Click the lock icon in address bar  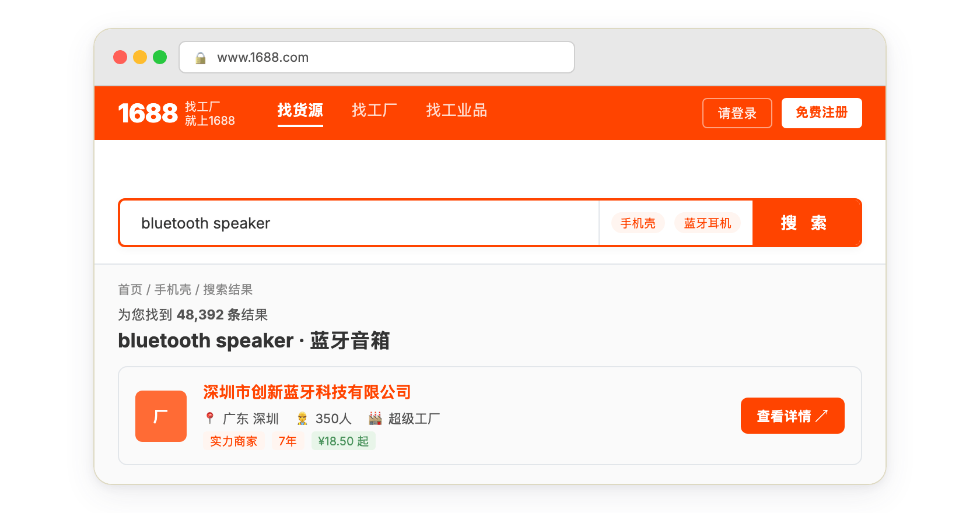point(201,58)
